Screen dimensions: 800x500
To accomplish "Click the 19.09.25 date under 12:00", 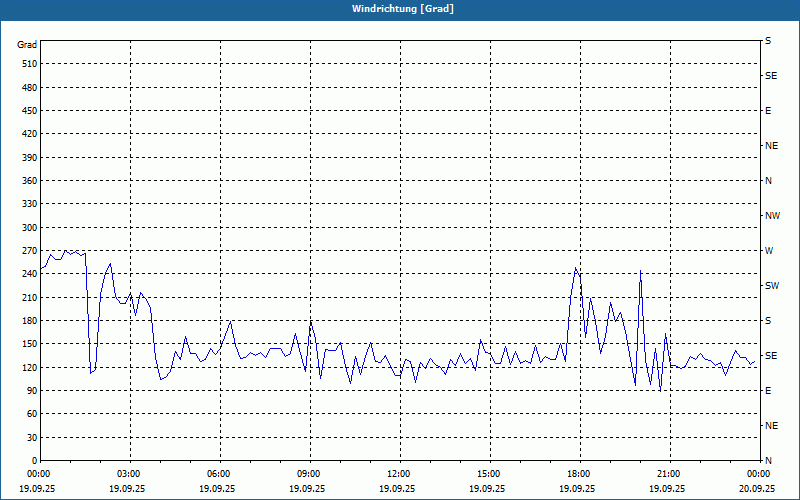I will (397, 488).
